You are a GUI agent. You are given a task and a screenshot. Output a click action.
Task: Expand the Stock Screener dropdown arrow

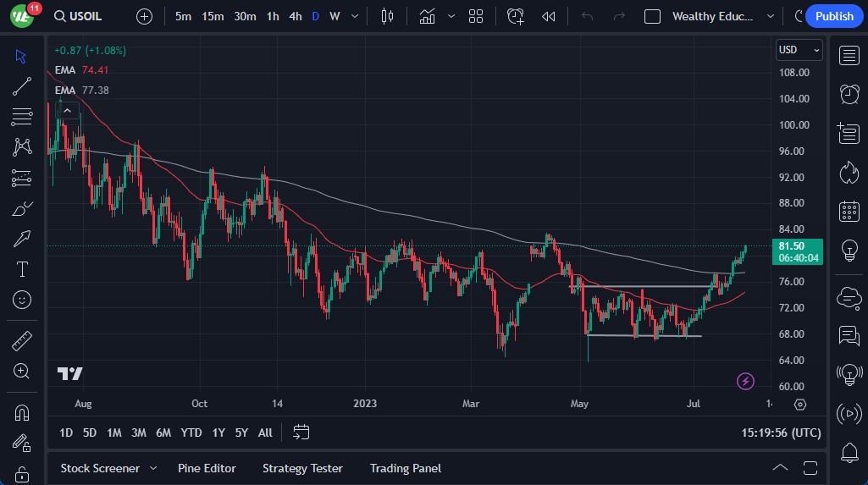(x=153, y=468)
